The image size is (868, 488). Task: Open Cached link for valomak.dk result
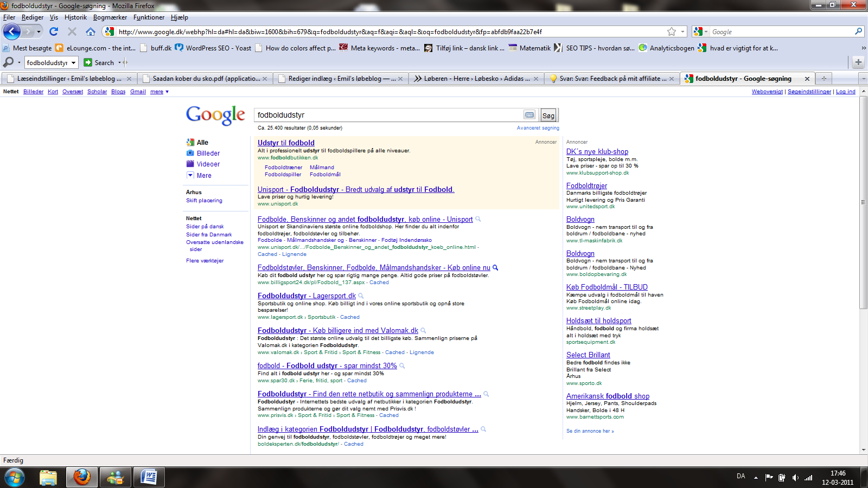click(395, 352)
